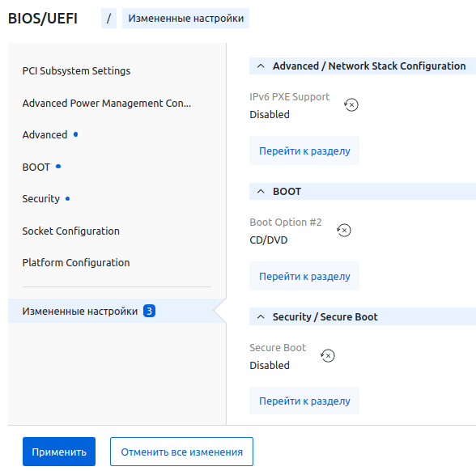Collapse the BOOT section chevron
This screenshot has width=476, height=471.
(261, 192)
